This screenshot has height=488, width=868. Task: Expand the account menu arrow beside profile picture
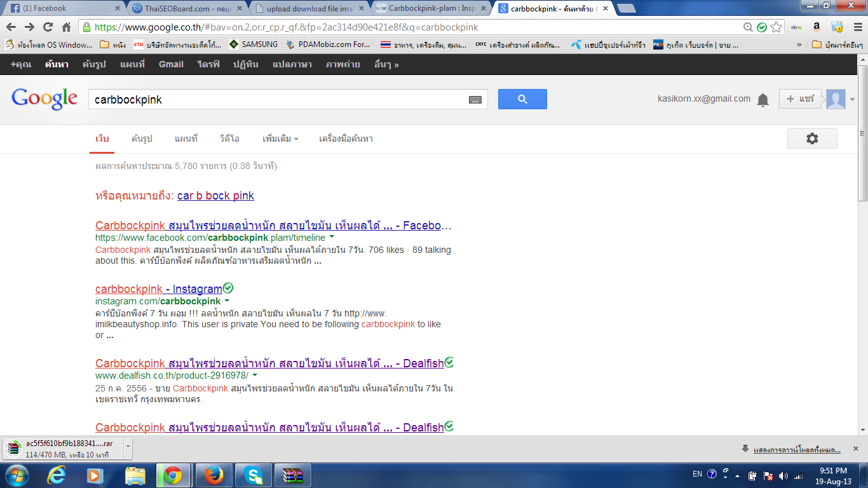[852, 99]
